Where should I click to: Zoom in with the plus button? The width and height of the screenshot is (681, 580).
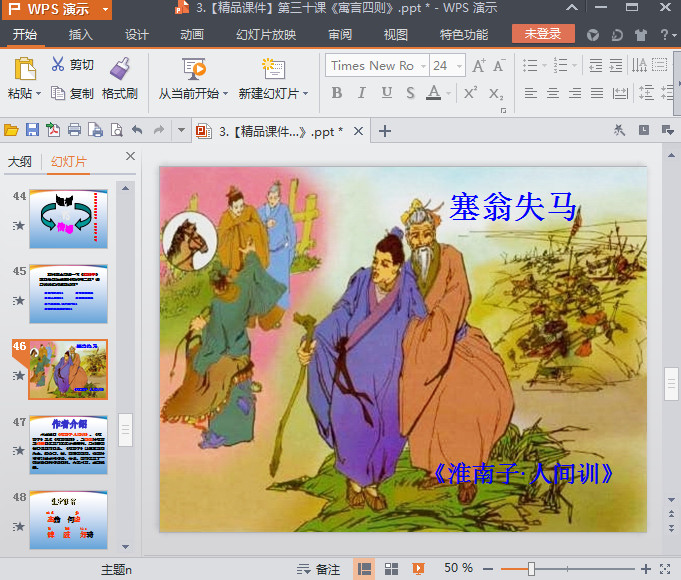(x=645, y=569)
